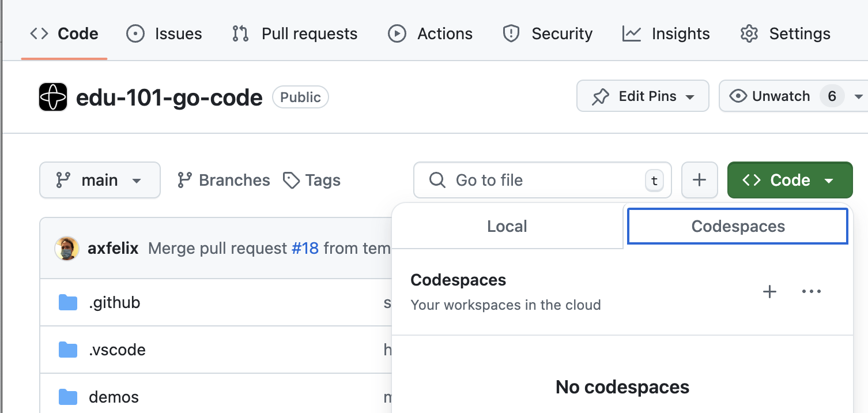Select the Codespaces tab
This screenshot has height=413, width=868.
pos(738,226)
